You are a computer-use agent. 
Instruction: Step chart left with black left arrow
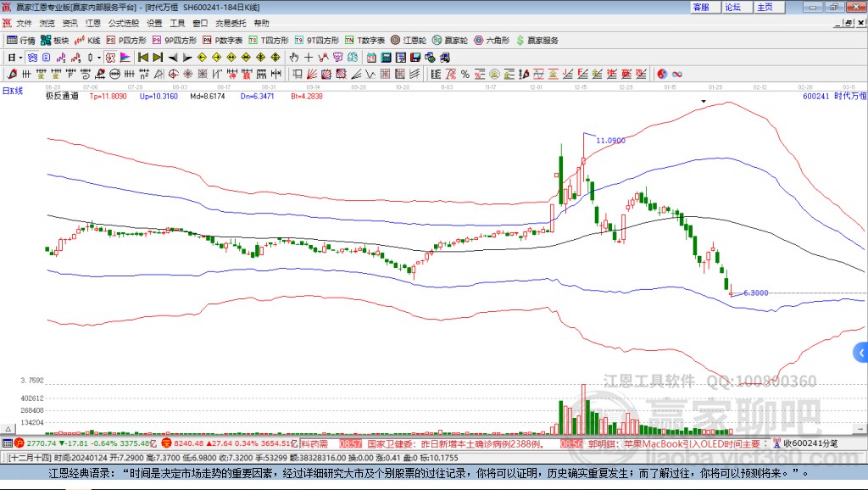(173, 58)
